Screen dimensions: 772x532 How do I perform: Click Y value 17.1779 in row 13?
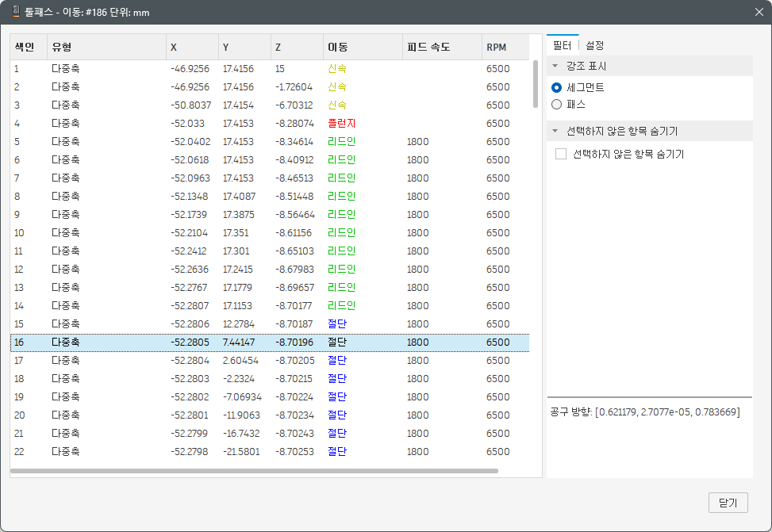[x=237, y=288]
